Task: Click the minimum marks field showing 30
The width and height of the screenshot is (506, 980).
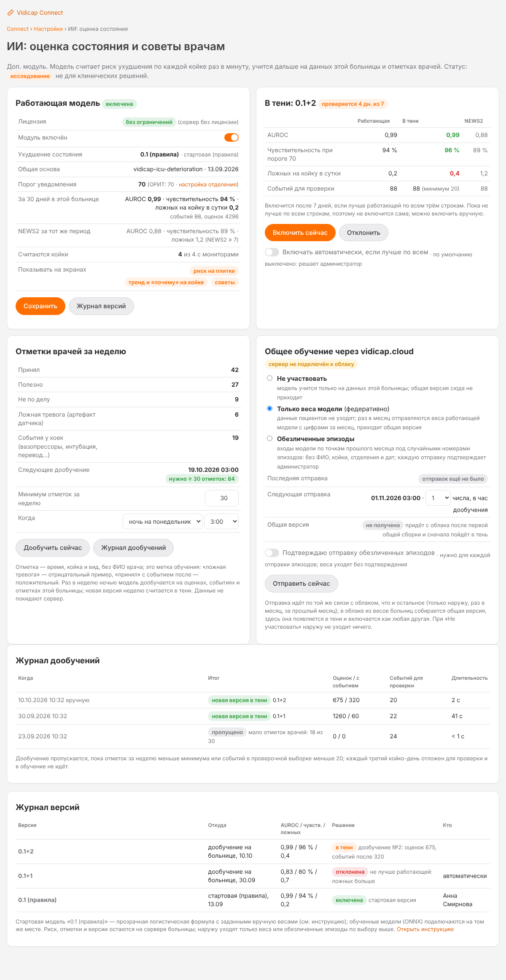Action: [222, 498]
